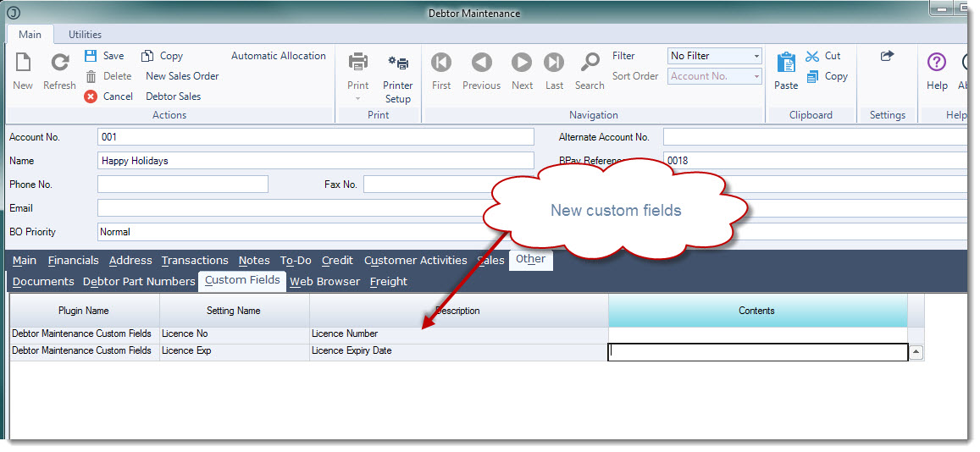Open the Financials tab

pos(73,261)
